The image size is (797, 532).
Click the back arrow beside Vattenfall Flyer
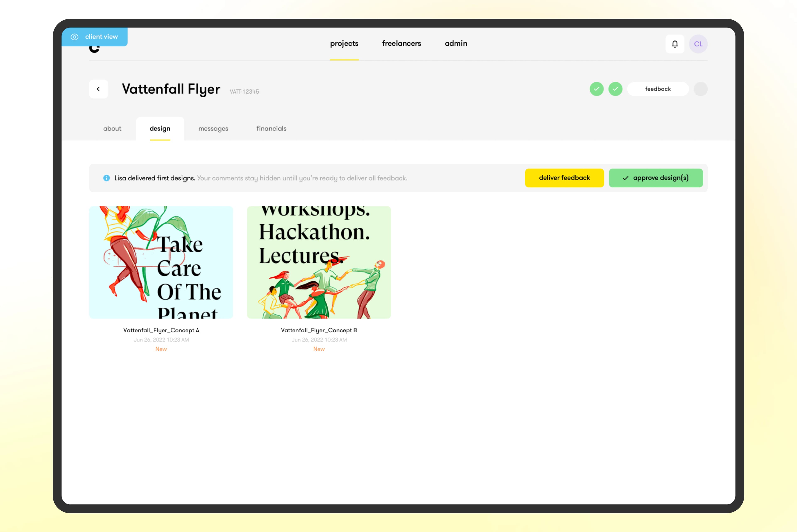(98, 89)
